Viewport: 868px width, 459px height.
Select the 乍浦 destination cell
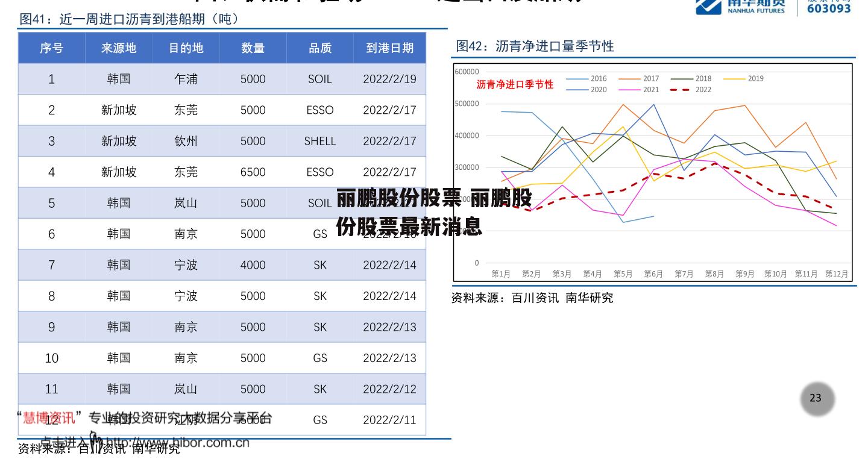pyautogui.click(x=186, y=79)
